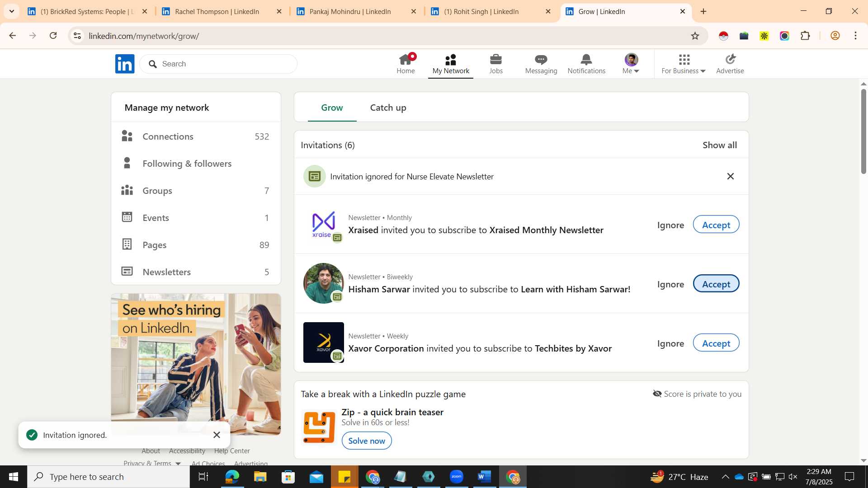Image resolution: width=868 pixels, height=488 pixels.
Task: Open the Accessibility footer link
Action: [x=187, y=450]
